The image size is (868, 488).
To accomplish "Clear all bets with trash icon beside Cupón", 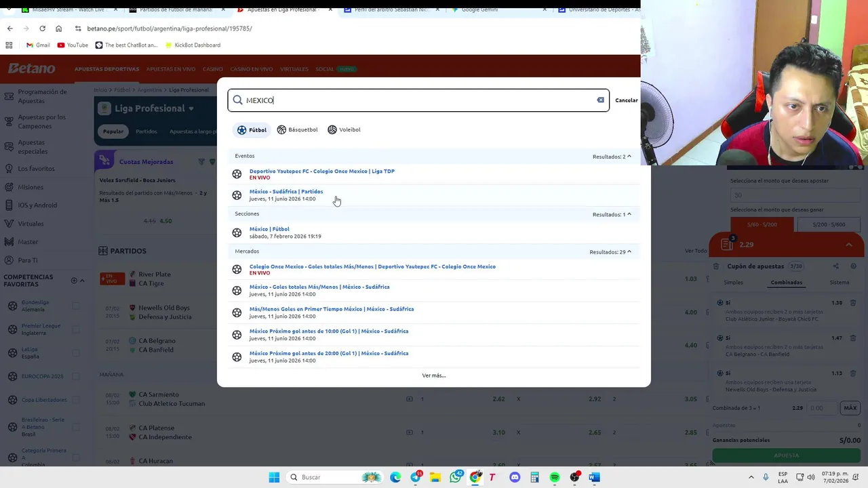I will (716, 266).
